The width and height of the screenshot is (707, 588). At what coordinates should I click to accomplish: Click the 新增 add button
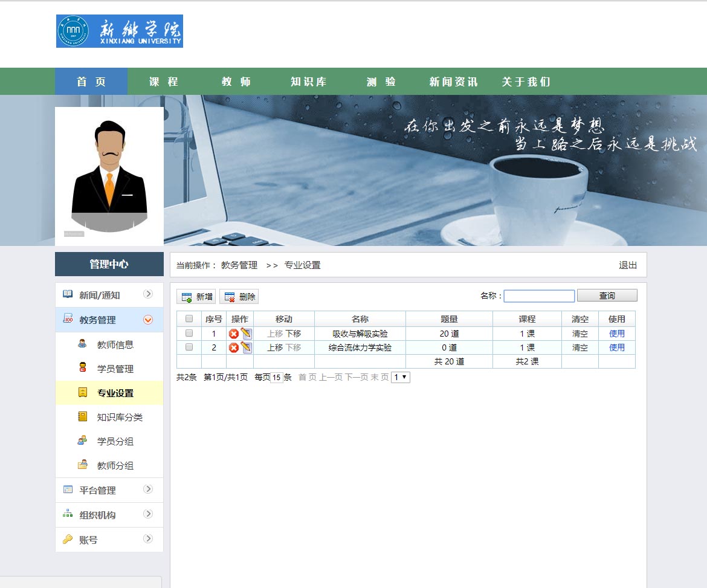196,297
